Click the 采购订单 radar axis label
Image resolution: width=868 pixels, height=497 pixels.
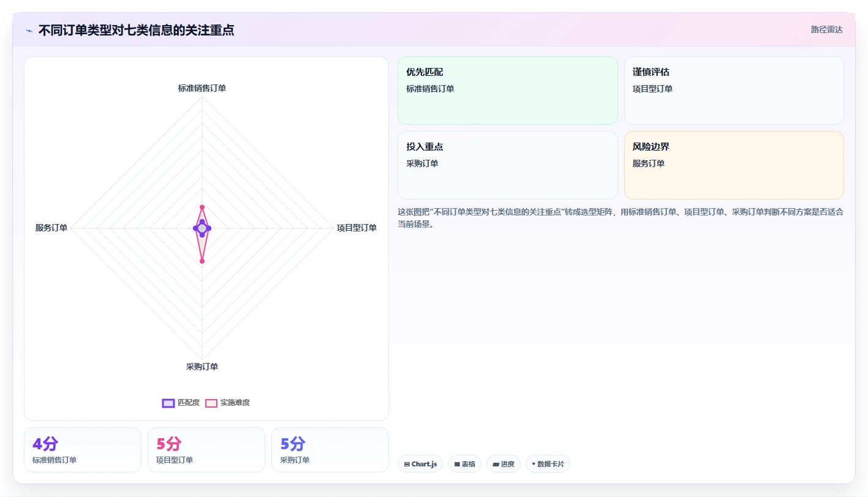[x=202, y=367]
